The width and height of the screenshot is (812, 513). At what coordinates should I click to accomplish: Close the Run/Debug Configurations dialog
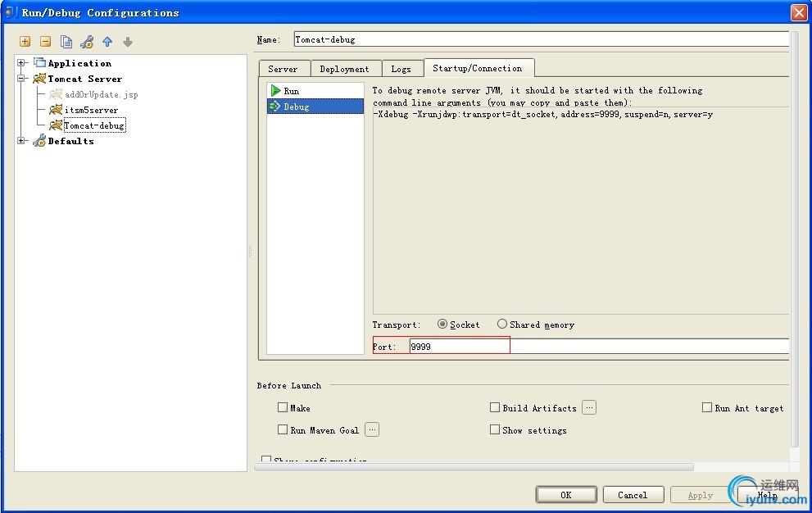pos(799,12)
